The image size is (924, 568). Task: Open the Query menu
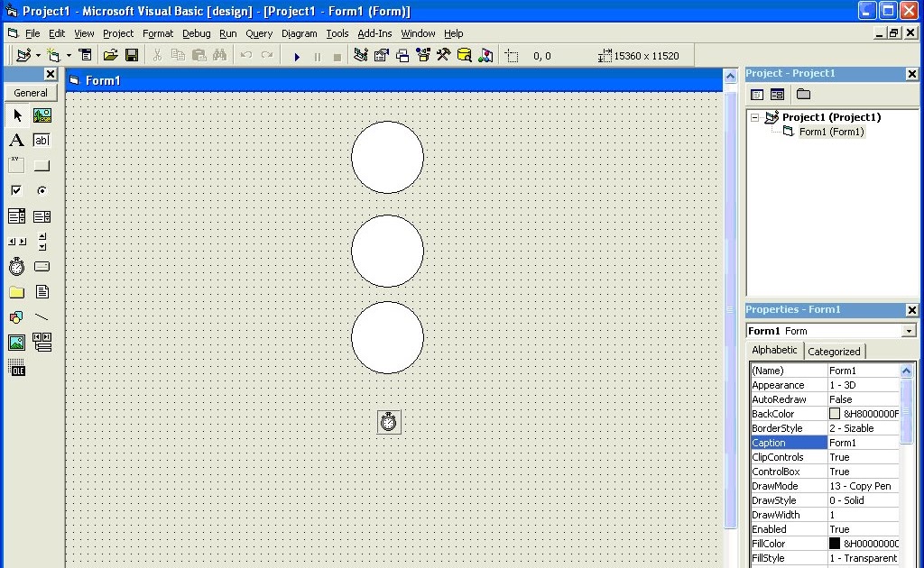(x=259, y=33)
